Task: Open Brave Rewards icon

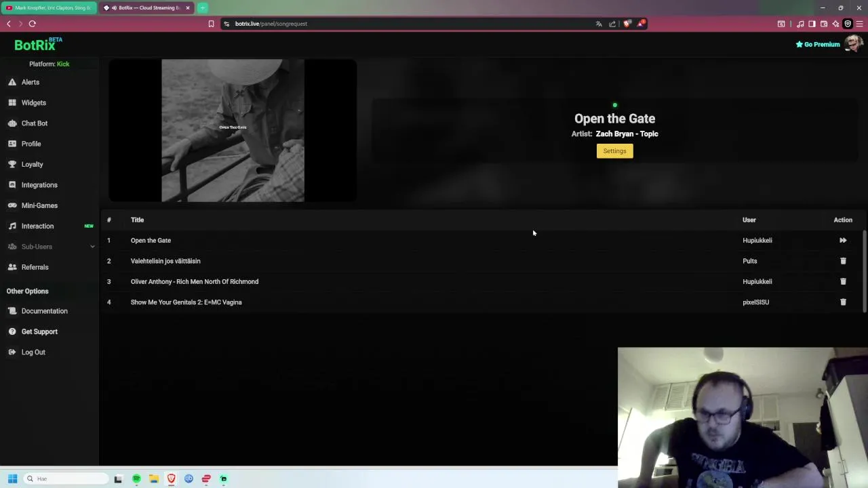Action: [641, 24]
